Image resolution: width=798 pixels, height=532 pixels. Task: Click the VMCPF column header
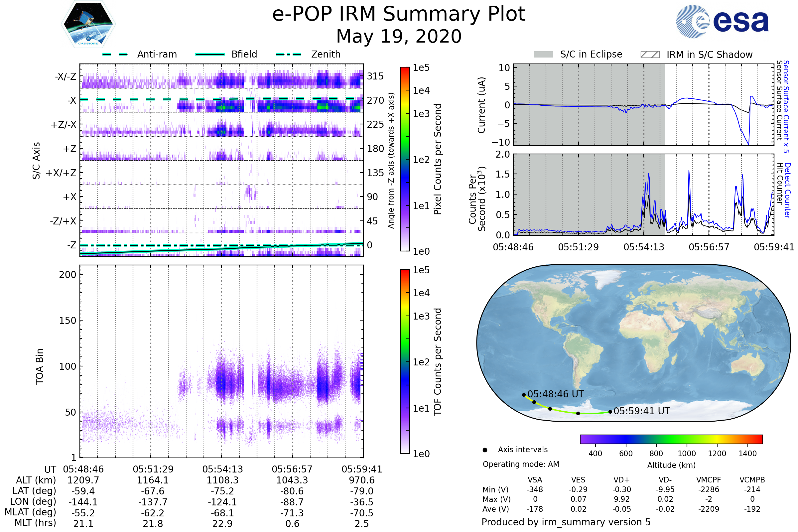point(709,480)
